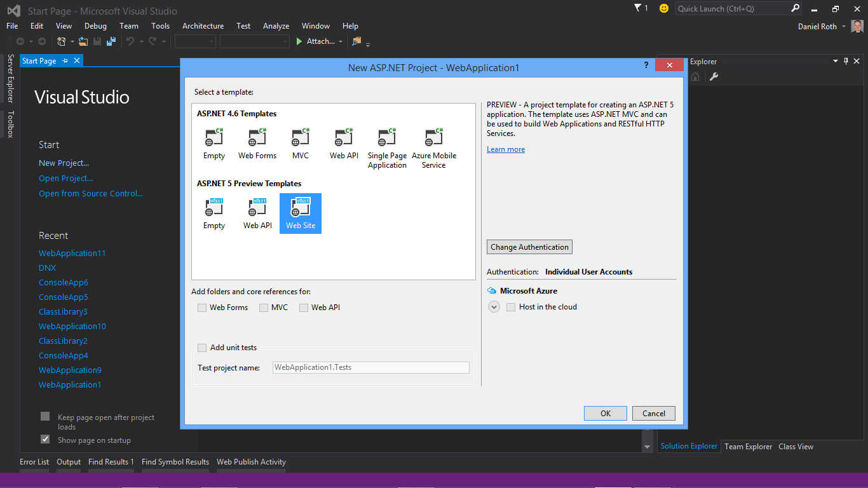Open the Web Publish Activity tab
Viewport: 868px width, 488px height.
[251, 462]
